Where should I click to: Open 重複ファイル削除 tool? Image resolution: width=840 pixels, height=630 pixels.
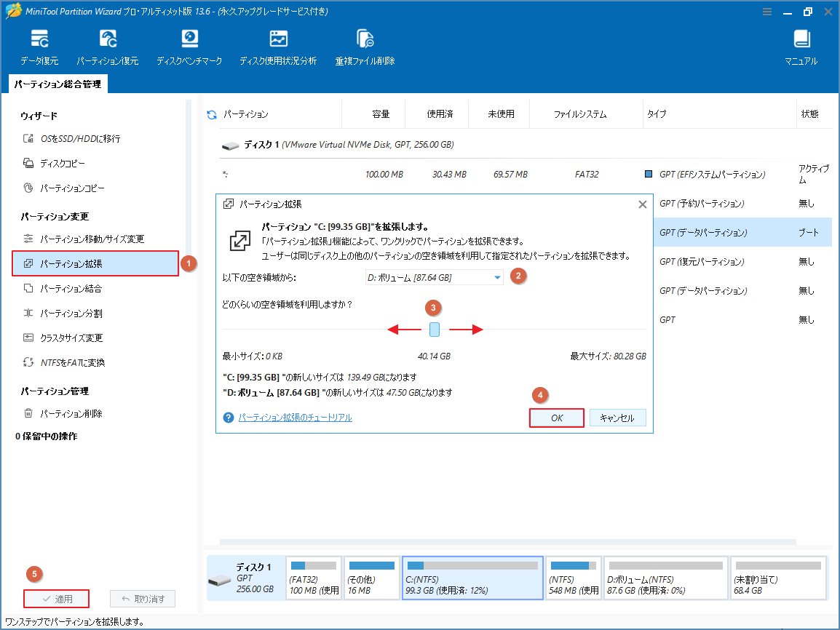(x=365, y=47)
